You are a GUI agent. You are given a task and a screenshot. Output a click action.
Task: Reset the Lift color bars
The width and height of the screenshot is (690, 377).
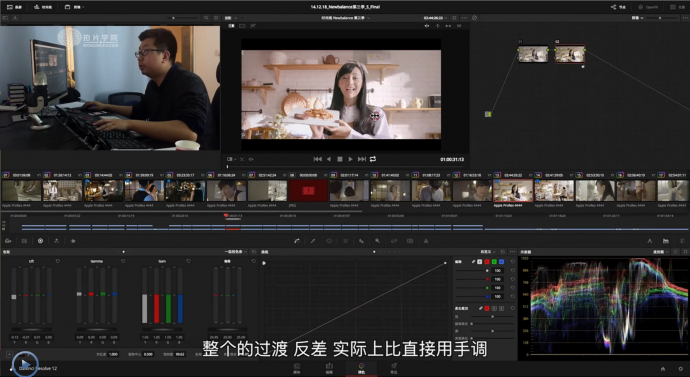58,261
